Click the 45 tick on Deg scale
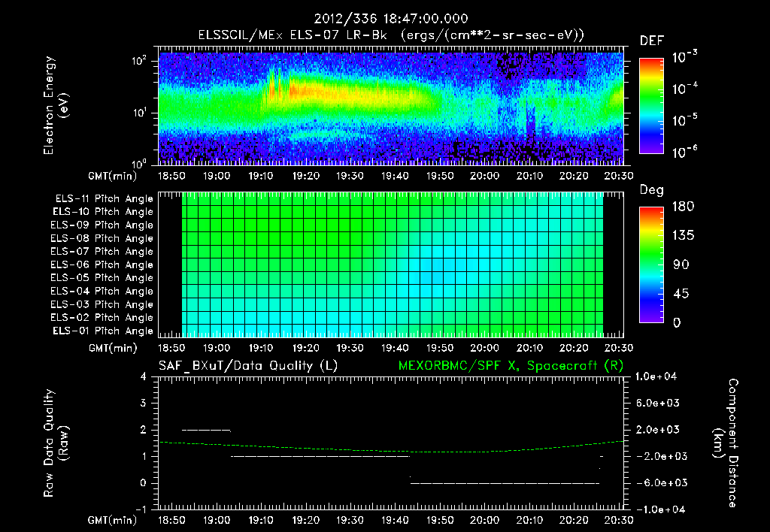The height and width of the screenshot is (532, 770). point(681,294)
